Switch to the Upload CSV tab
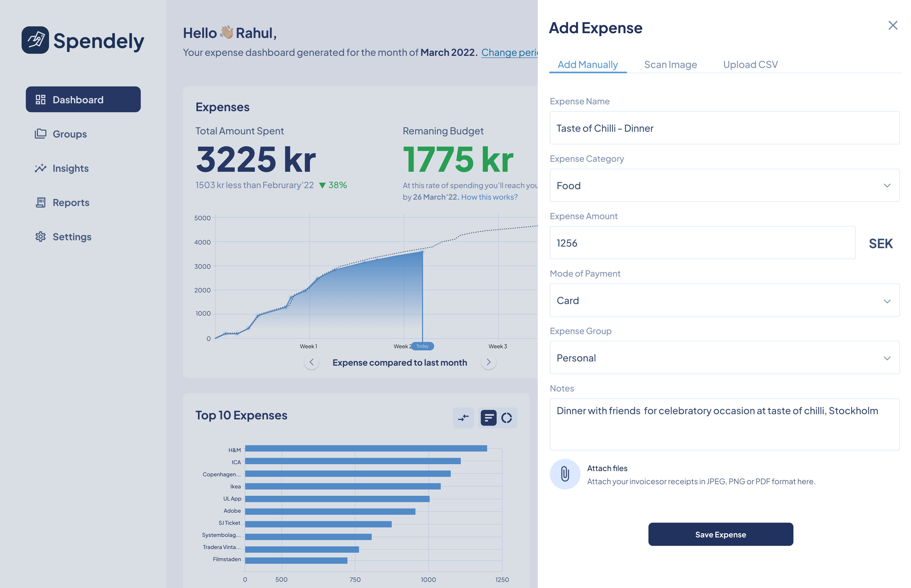Image resolution: width=911 pixels, height=588 pixels. 750,65
